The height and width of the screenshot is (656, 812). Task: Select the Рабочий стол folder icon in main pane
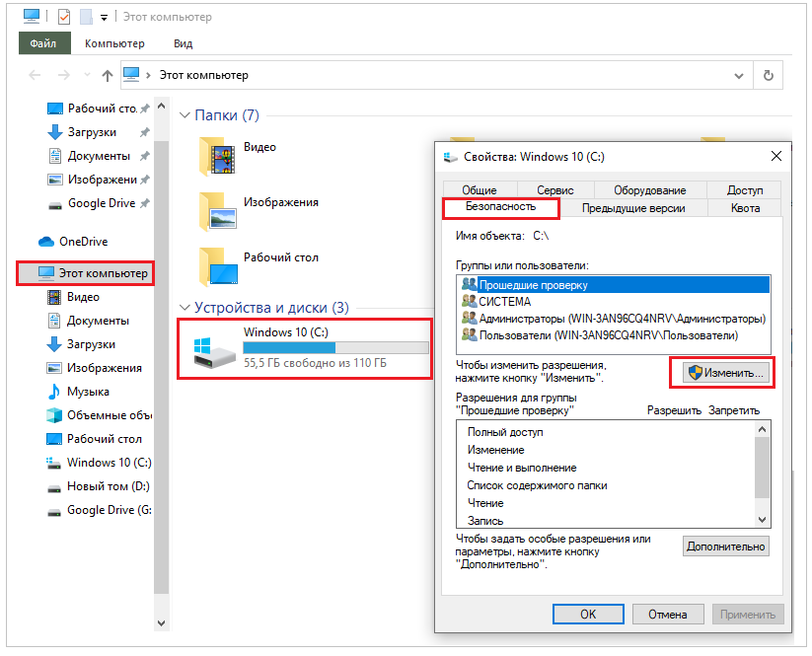(x=218, y=267)
